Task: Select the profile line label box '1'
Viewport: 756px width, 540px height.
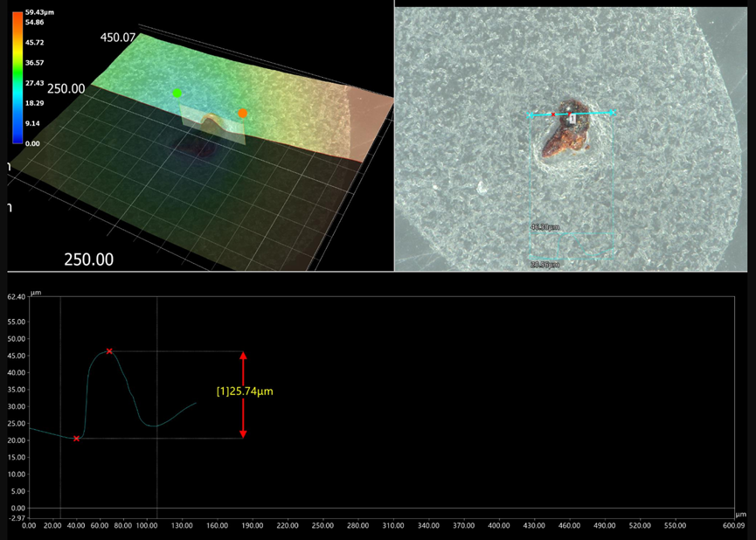Action: [x=572, y=118]
